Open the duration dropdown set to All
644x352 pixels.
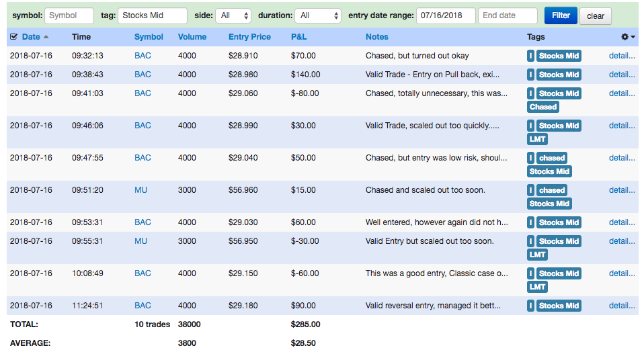pyautogui.click(x=318, y=15)
